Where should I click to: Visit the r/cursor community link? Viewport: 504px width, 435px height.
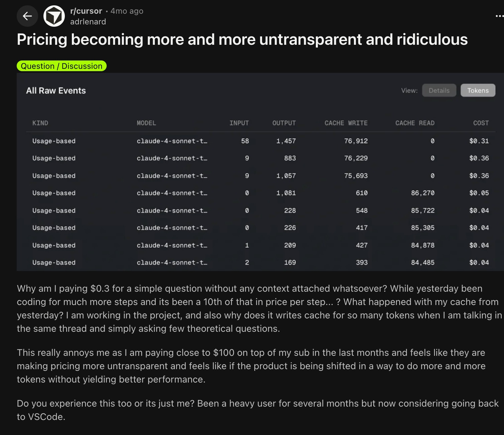coord(86,11)
